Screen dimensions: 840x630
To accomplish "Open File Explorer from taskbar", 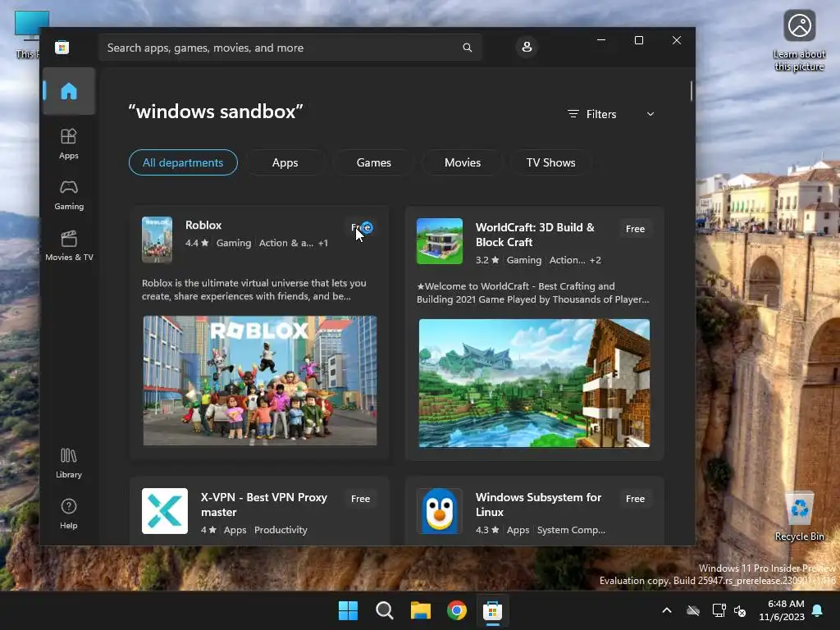I will coord(421,610).
